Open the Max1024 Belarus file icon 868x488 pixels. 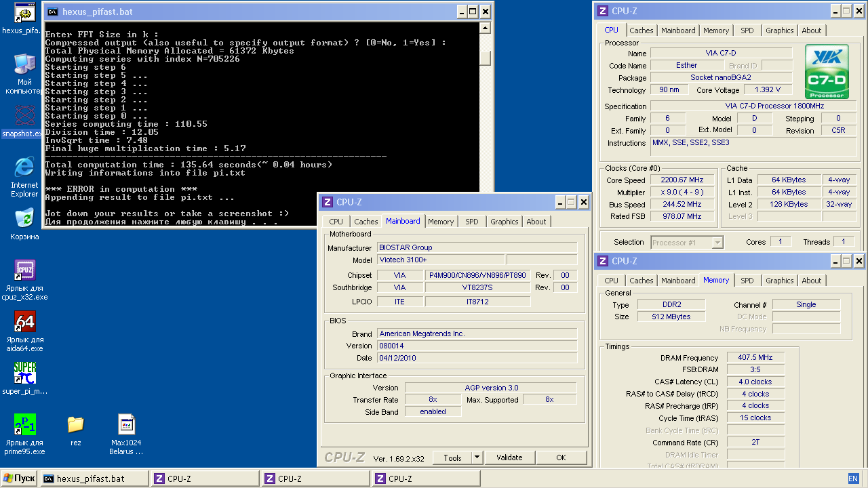click(127, 424)
